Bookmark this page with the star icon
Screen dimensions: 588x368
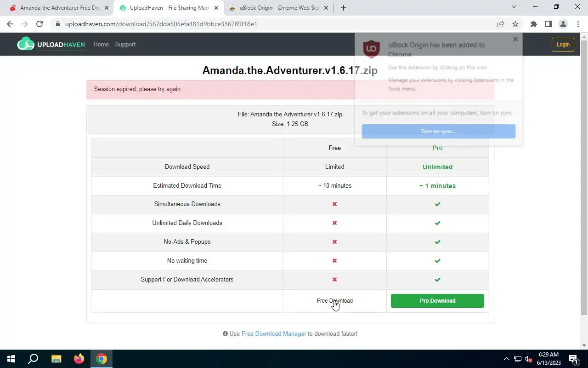tap(515, 24)
